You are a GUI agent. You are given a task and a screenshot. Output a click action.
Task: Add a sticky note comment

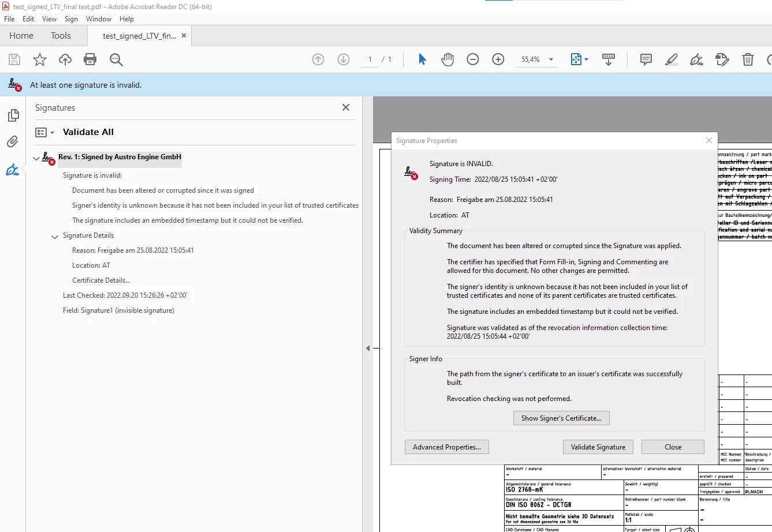pos(646,59)
